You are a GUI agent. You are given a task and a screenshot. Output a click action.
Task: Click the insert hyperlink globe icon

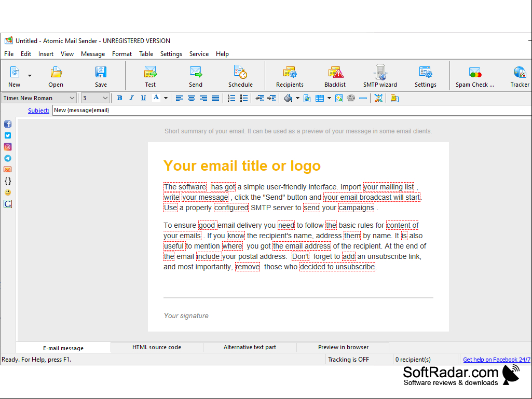pyautogui.click(x=307, y=99)
